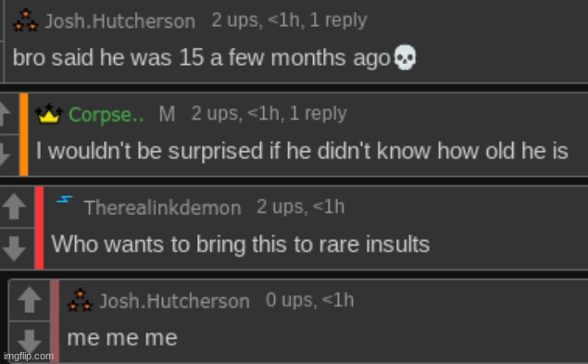The width and height of the screenshot is (588, 364).
Task: Click the star badge on the bottom Josh.Hutcherson comment
Action: point(80,300)
